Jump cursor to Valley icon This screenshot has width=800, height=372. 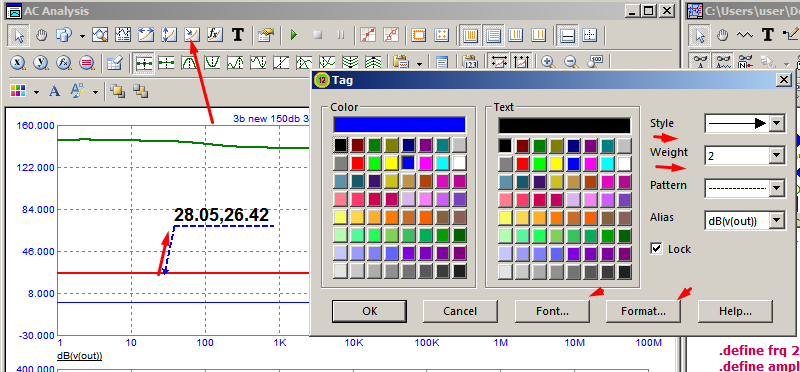click(212, 63)
